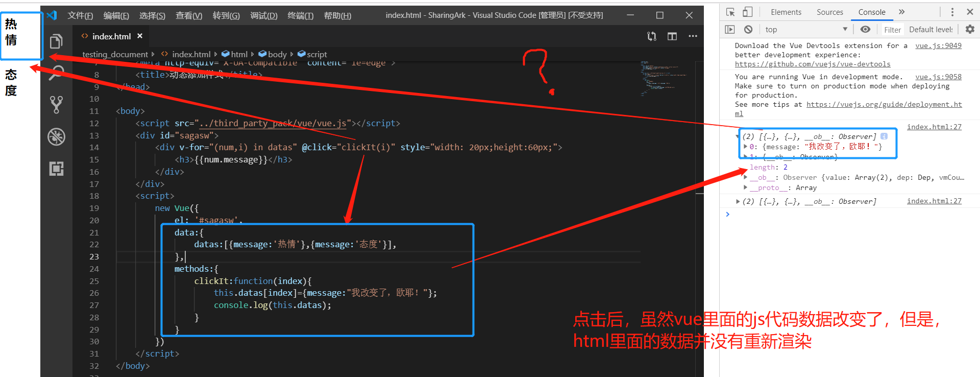Open DevTools customize menu (three dots)
This screenshot has width=980, height=377.
click(952, 12)
